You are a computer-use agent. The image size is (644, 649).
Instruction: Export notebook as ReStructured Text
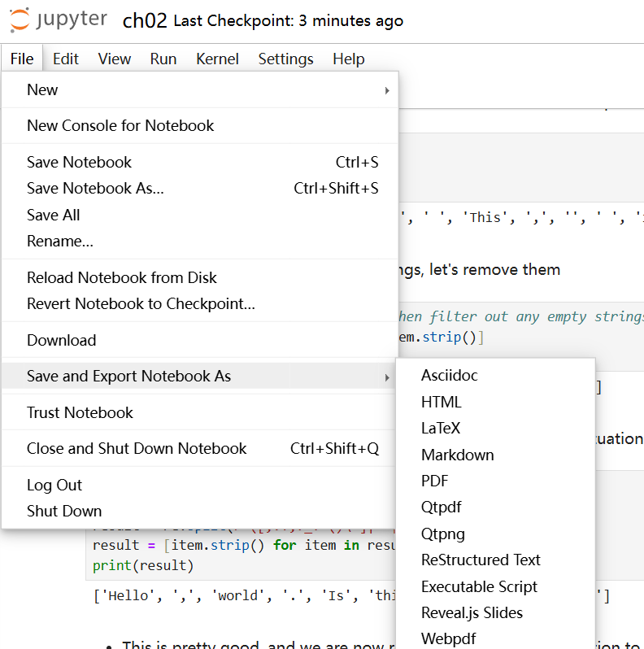pos(495,560)
